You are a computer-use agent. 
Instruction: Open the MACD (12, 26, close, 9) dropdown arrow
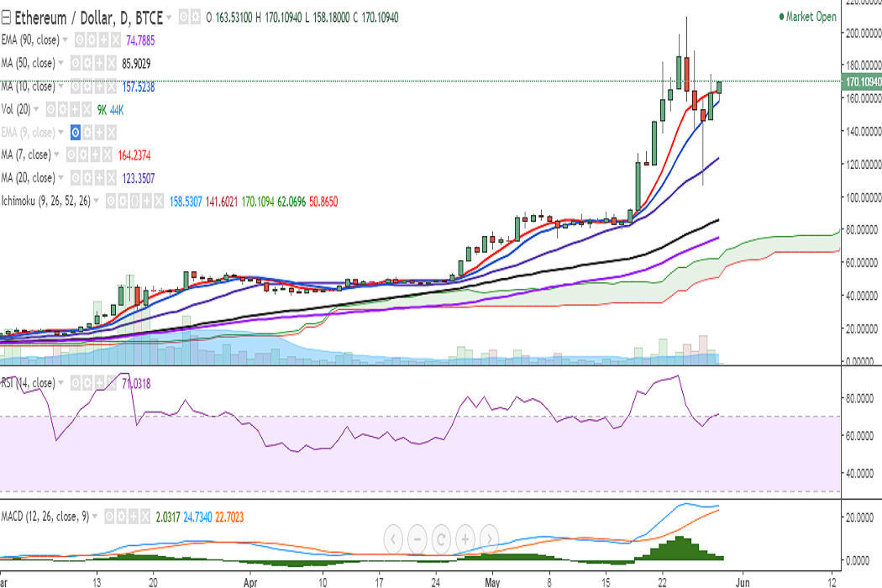pyautogui.click(x=94, y=516)
